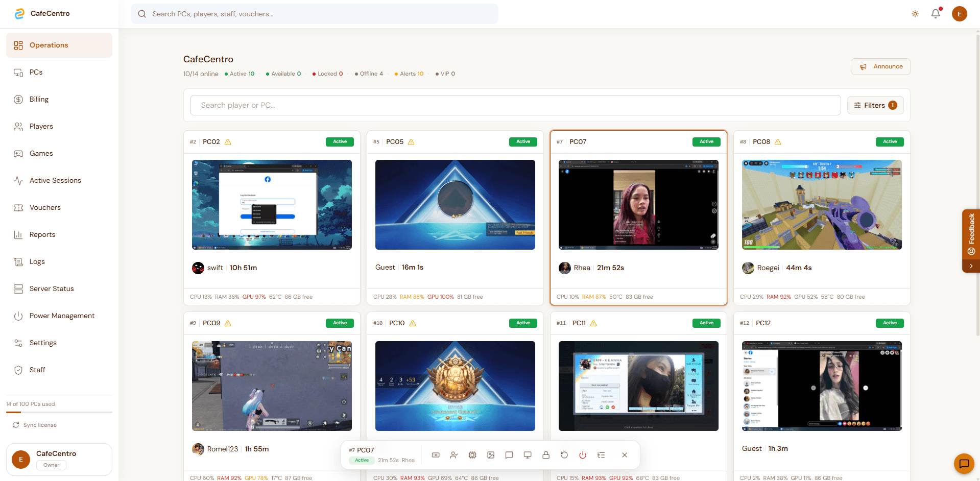Open Vouchers in sidebar
The width and height of the screenshot is (980, 481).
click(59, 207)
